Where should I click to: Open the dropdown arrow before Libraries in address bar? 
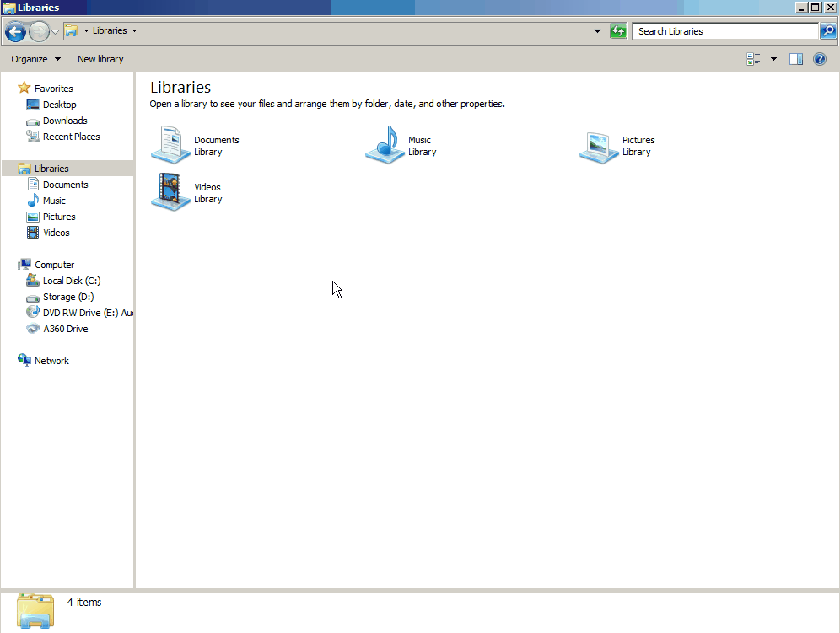point(86,31)
